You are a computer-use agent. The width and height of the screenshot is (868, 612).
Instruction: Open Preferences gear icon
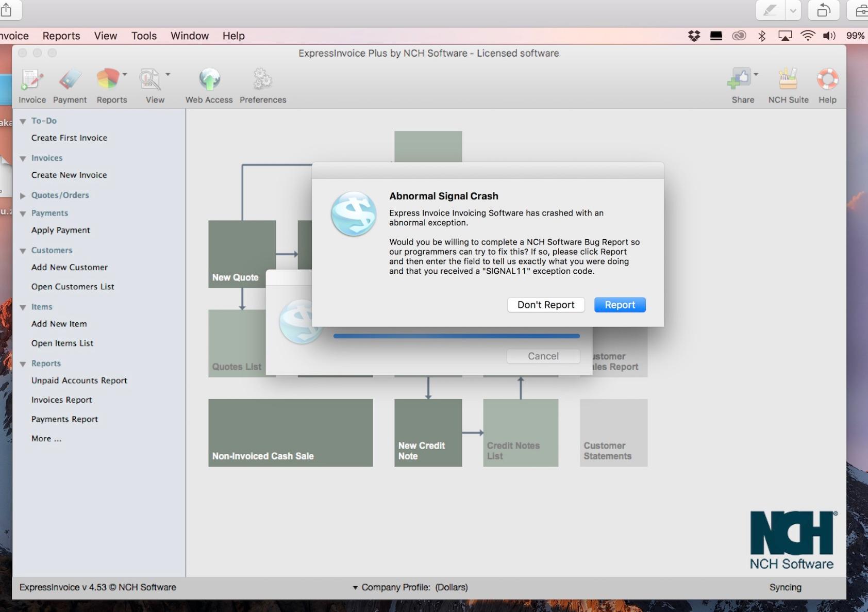(x=262, y=80)
